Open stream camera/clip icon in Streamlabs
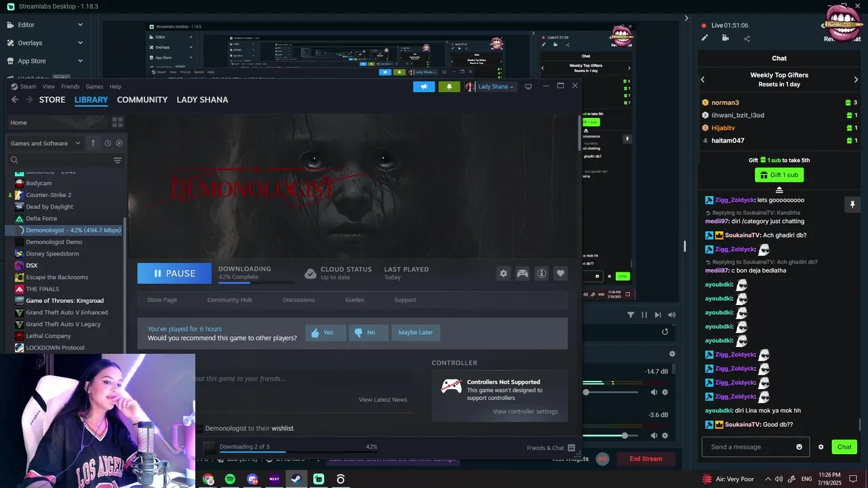Viewport: 868px width, 488px height. pyautogui.click(x=726, y=39)
